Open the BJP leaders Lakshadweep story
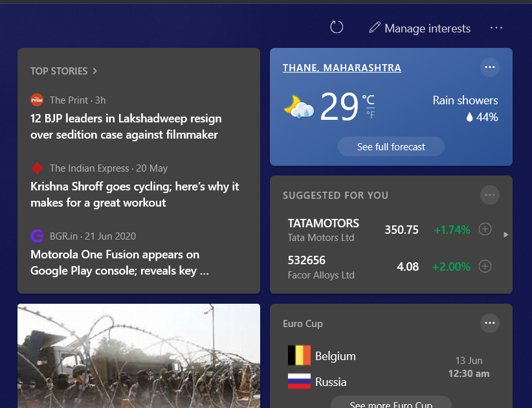Image resolution: width=532 pixels, height=408 pixels. [126, 127]
